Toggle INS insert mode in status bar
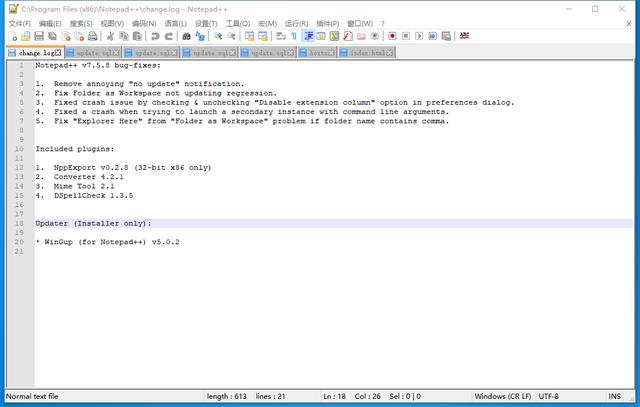This screenshot has width=640, height=407. click(614, 396)
